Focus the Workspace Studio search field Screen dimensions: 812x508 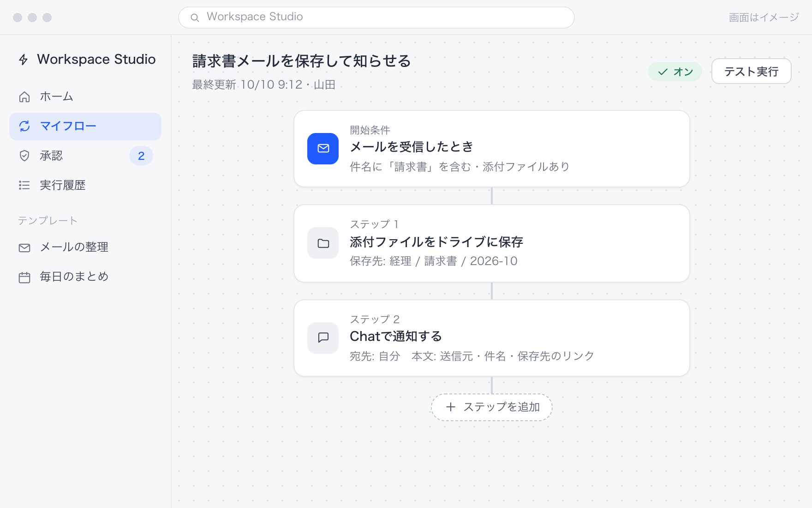pyautogui.click(x=376, y=18)
